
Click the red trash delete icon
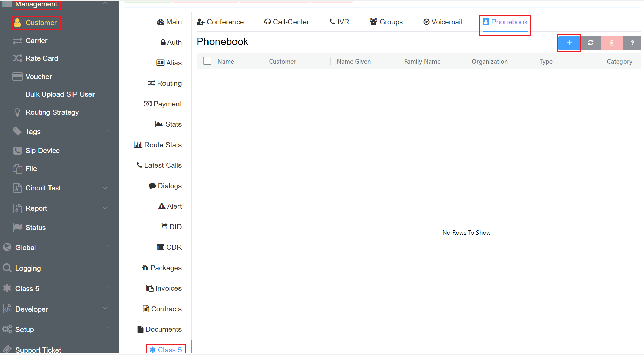click(x=612, y=43)
